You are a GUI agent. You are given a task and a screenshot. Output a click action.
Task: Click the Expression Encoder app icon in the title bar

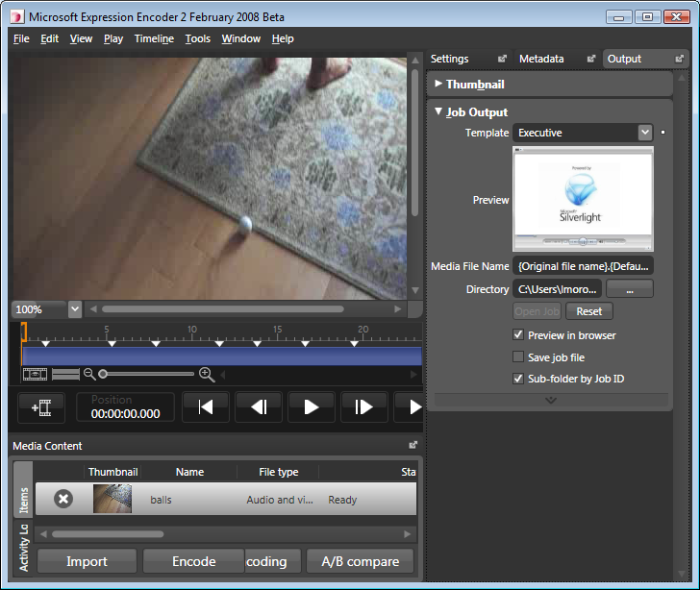17,17
